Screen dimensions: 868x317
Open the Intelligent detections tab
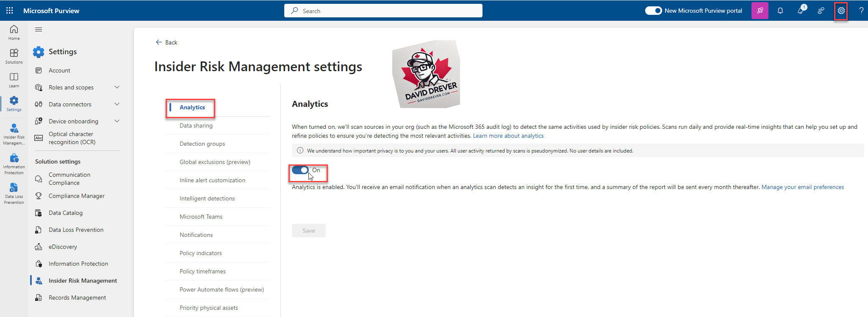coord(207,198)
